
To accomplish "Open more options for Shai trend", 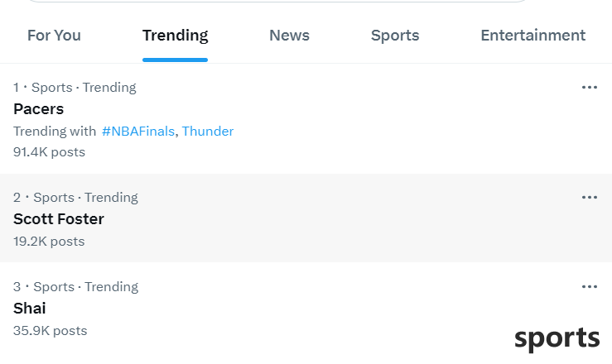I will point(589,287).
